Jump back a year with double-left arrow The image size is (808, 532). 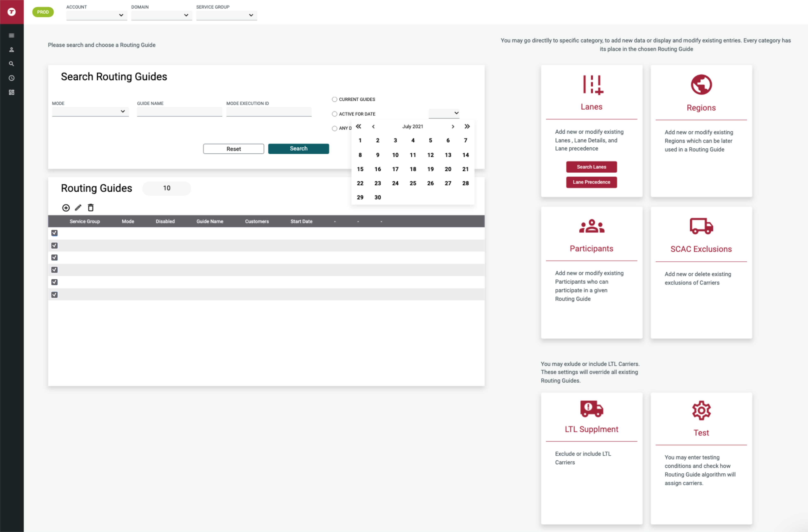pos(359,126)
